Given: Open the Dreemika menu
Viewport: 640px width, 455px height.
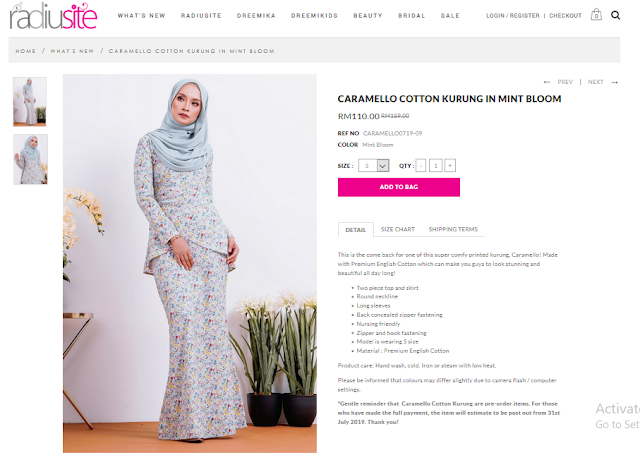Looking at the screenshot, I should [x=256, y=16].
